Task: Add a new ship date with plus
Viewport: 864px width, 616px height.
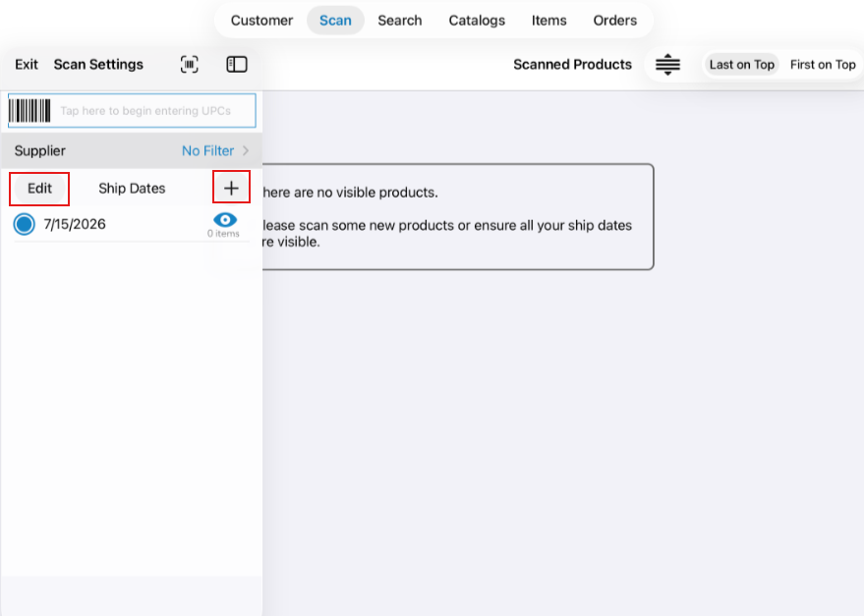Action: point(231,188)
